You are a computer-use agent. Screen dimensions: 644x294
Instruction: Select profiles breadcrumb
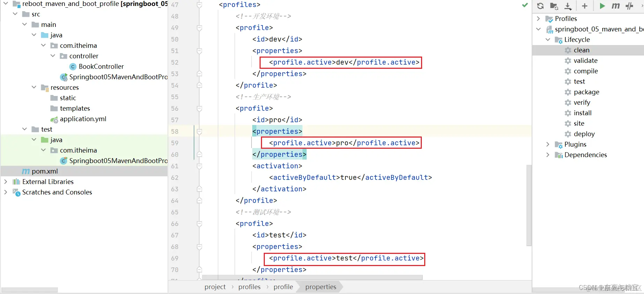pyautogui.click(x=249, y=287)
